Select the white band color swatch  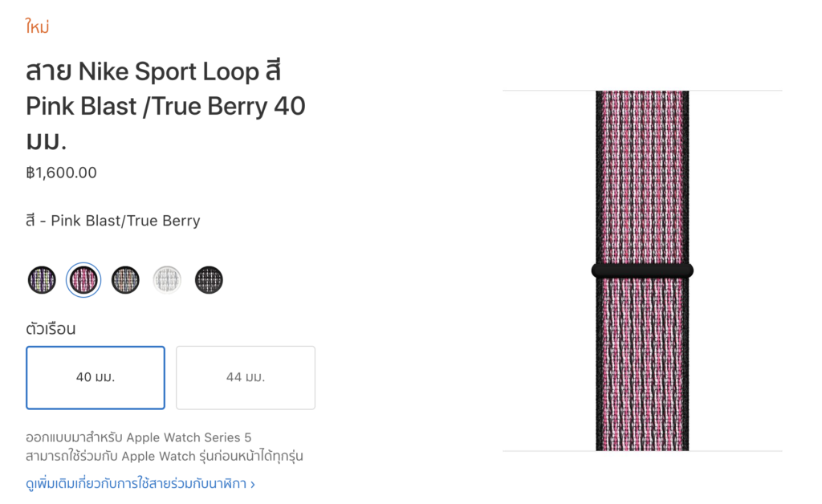pos(167,280)
